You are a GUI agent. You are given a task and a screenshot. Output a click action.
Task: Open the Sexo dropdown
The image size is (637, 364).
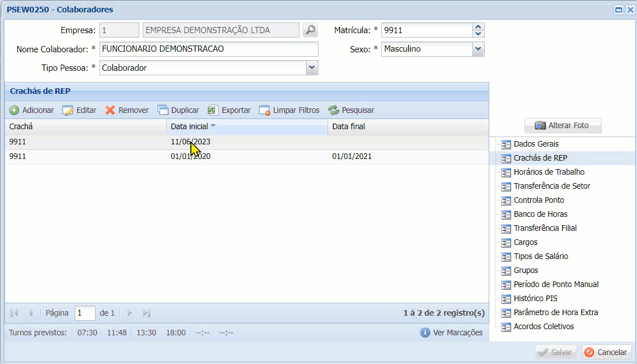(x=477, y=49)
